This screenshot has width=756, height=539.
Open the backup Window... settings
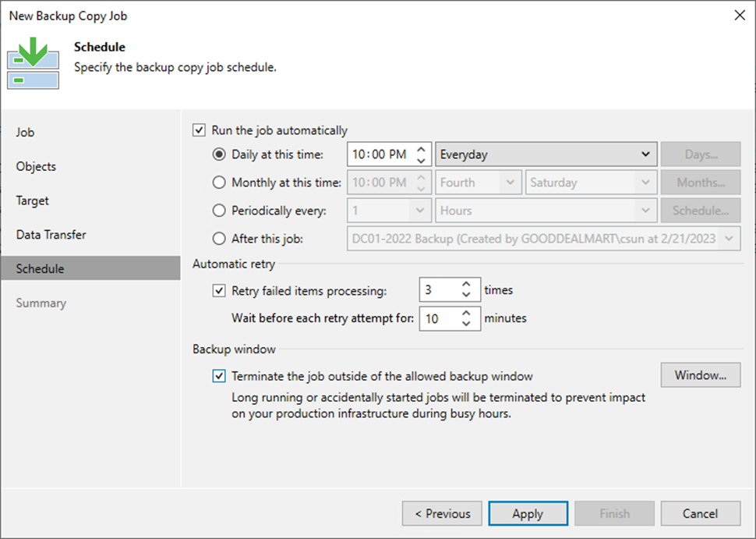tap(699, 375)
